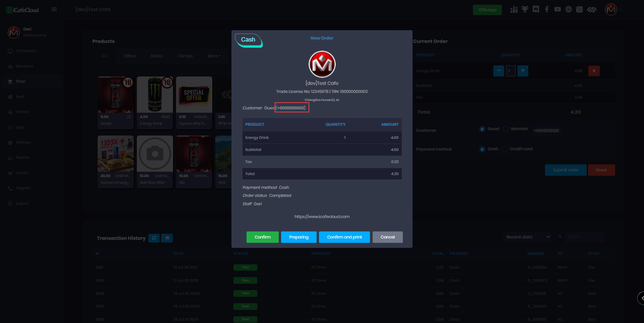The width and height of the screenshot is (644, 323).
Task: Click the Shop cart icon in sidebar
Action: click(x=10, y=82)
